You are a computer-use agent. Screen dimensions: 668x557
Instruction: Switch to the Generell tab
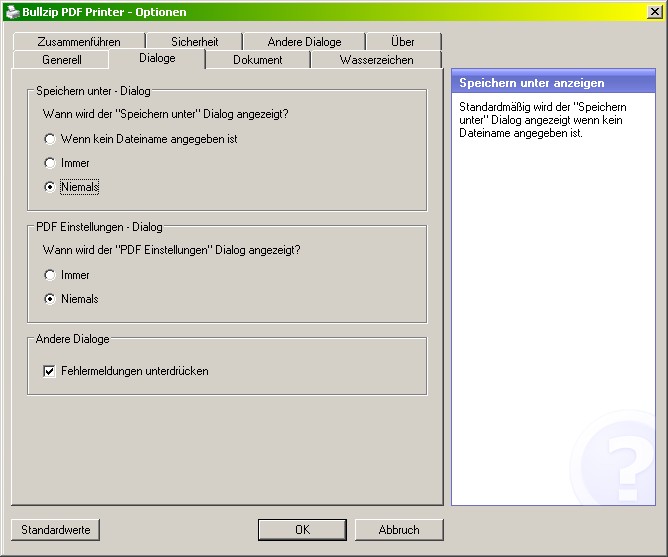pos(61,59)
